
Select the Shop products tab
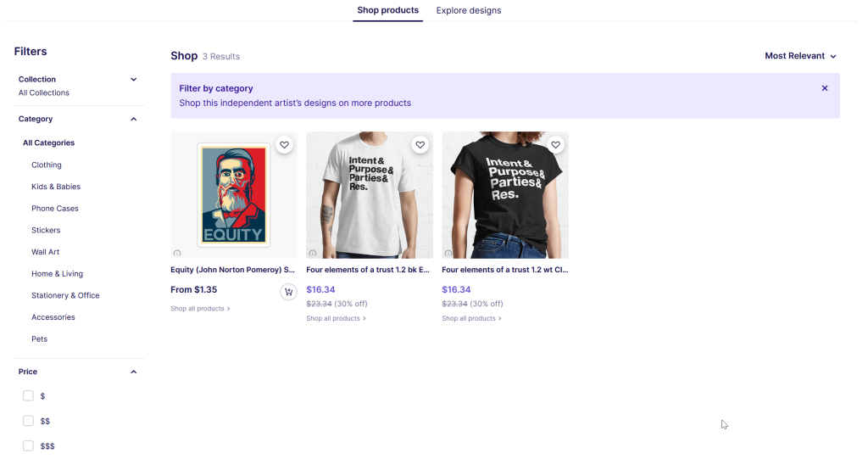tap(387, 11)
